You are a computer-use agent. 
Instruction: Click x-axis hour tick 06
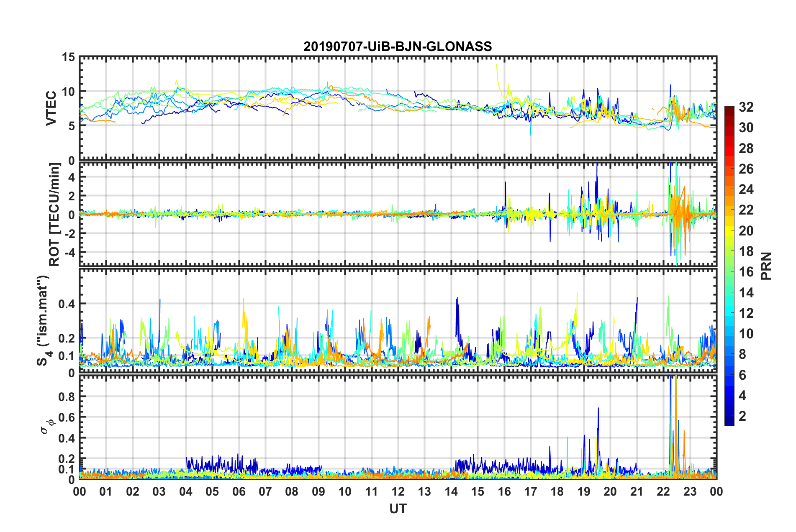[x=239, y=491]
